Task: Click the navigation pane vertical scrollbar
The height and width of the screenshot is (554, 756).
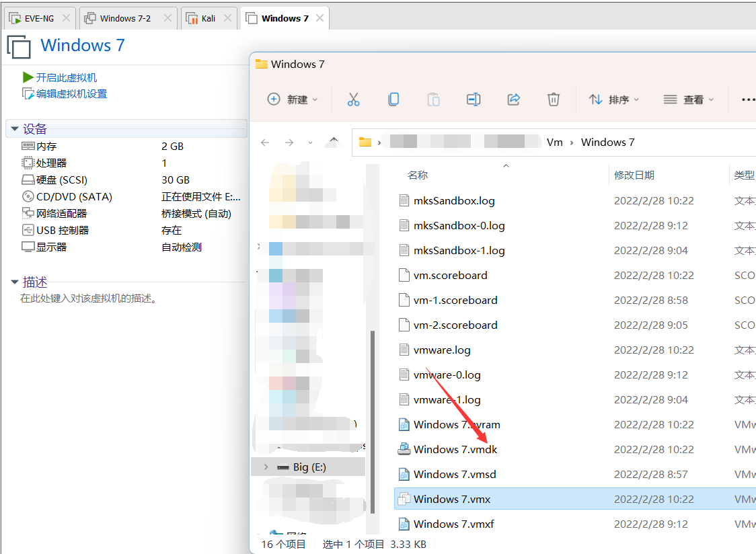Action: coord(372,422)
